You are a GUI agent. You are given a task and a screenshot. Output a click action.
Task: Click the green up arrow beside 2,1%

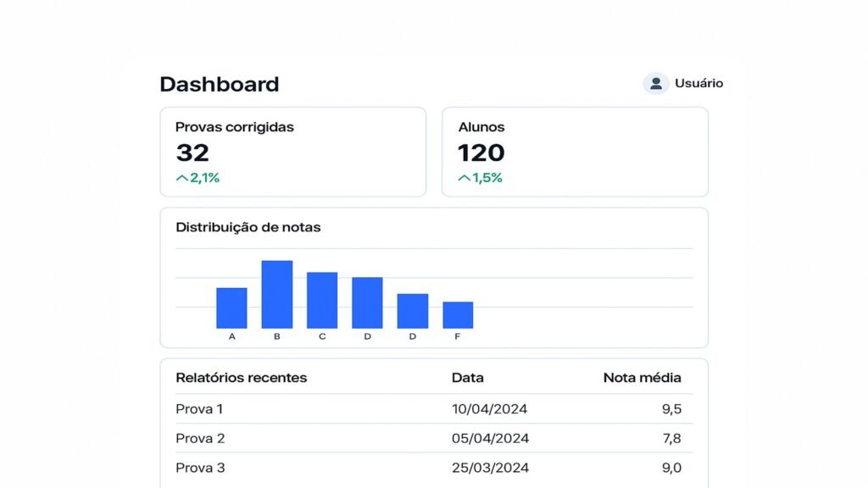click(181, 178)
